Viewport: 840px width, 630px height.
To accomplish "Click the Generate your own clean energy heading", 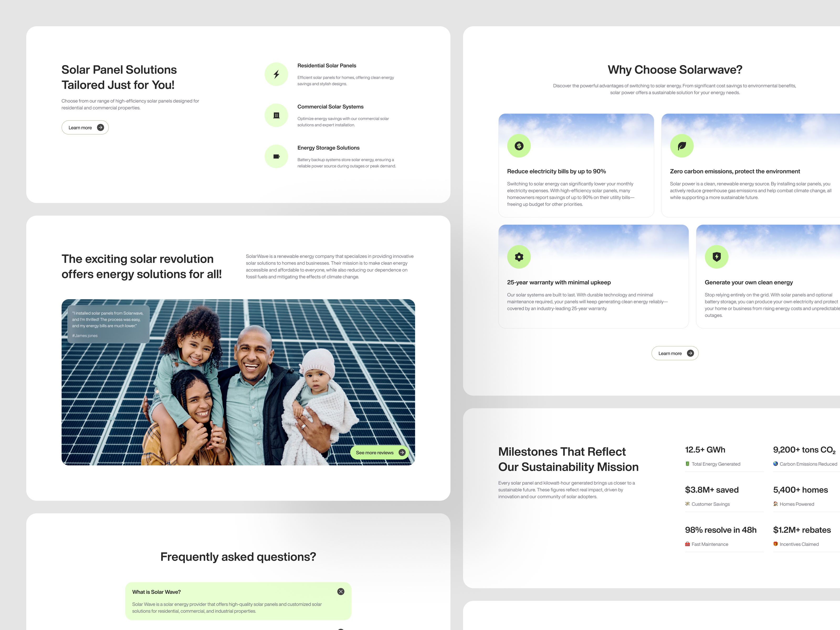I will click(x=748, y=282).
